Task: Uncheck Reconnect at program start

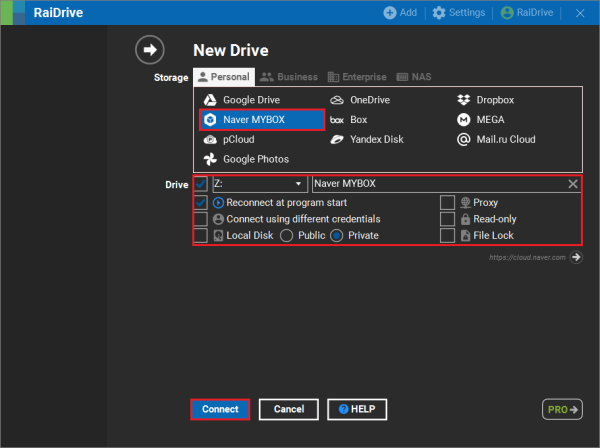Action: [201, 202]
